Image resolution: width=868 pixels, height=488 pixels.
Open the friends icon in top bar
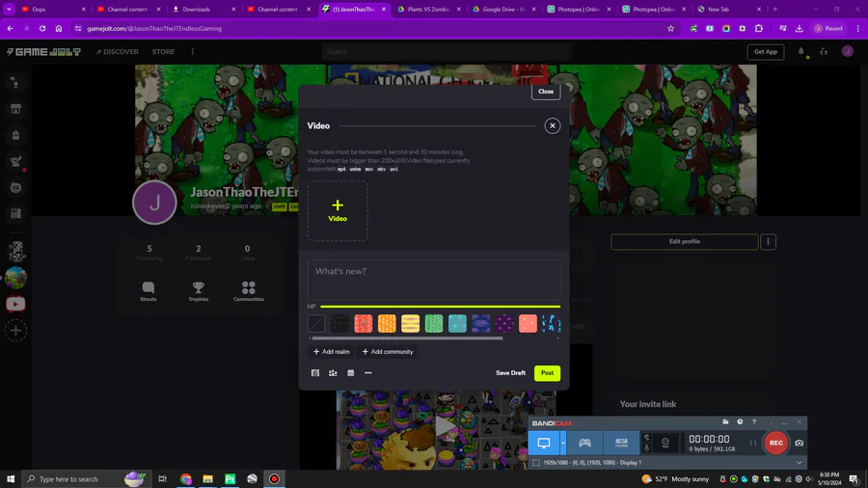coord(824,51)
